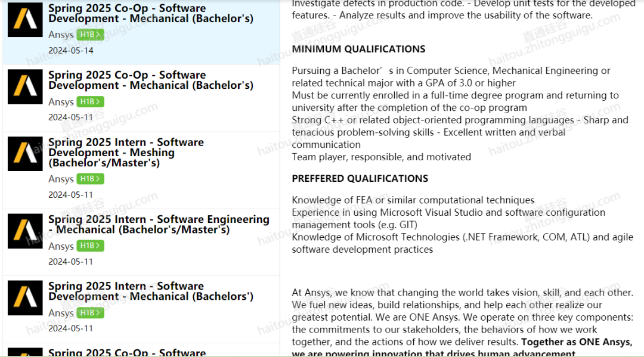This screenshot has height=357, width=644.
Task: Click the line 'Team player, responsible, and motivated'
Action: (x=382, y=157)
